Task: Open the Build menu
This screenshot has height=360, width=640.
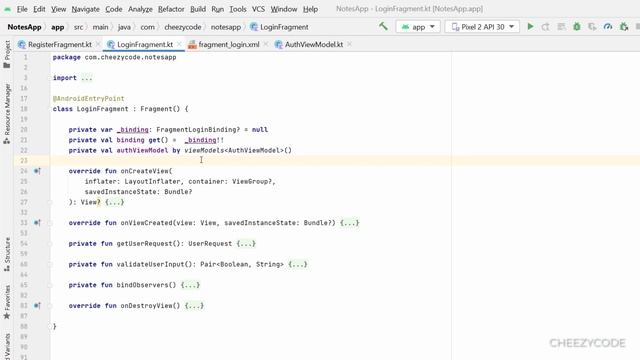Action: pyautogui.click(x=198, y=9)
